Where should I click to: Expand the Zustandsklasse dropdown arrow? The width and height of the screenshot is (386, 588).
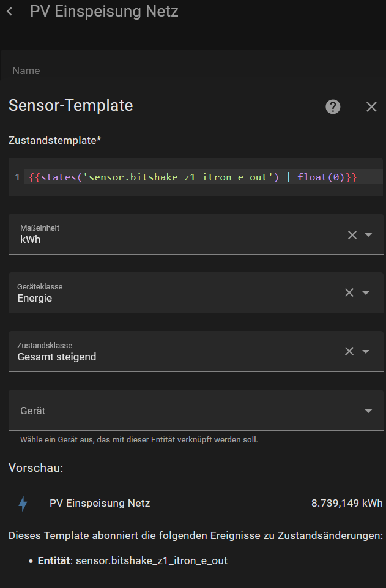366,351
